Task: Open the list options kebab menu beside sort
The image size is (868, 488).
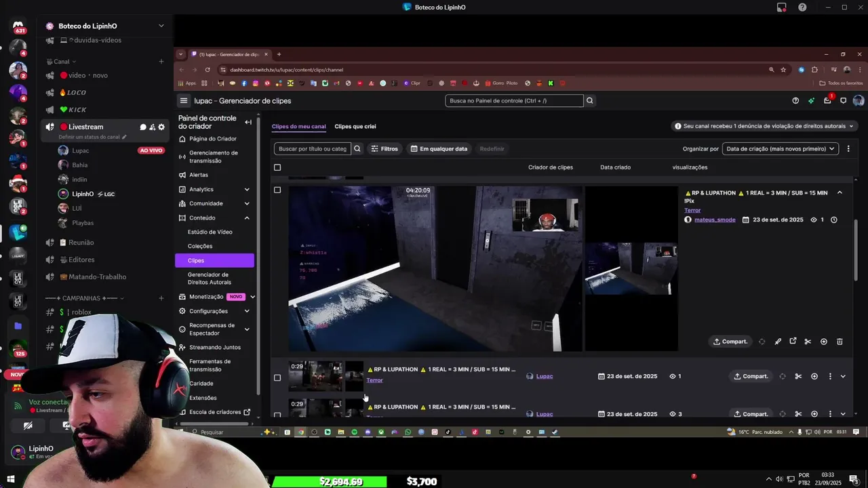Action: coord(848,148)
